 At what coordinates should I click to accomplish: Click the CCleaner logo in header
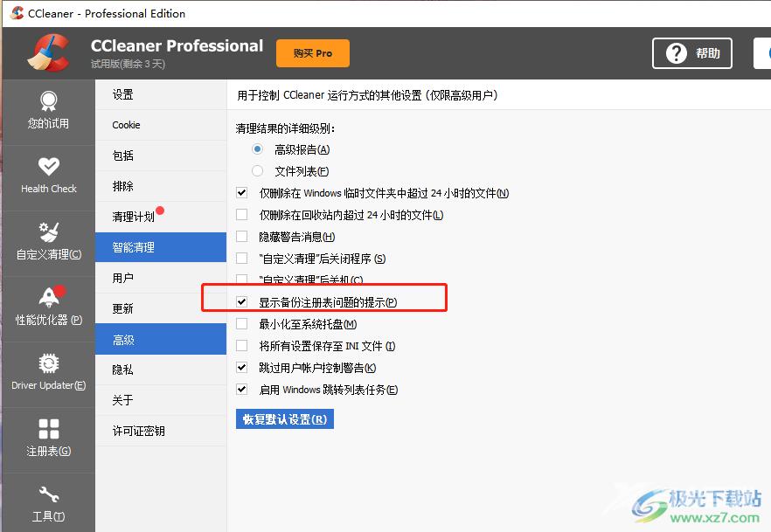(x=45, y=53)
